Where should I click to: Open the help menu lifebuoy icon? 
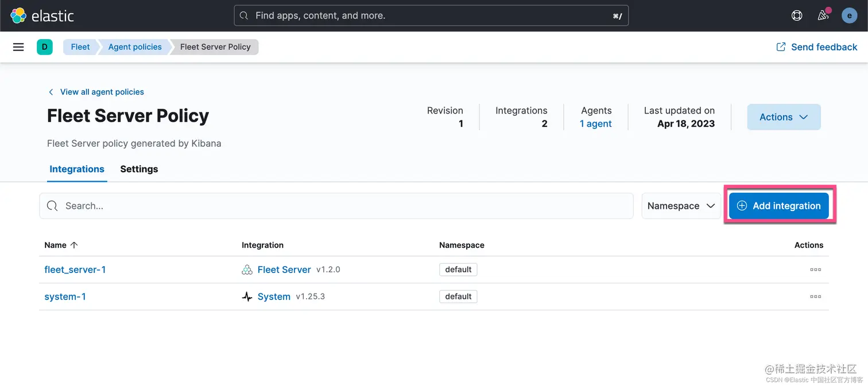click(x=797, y=15)
